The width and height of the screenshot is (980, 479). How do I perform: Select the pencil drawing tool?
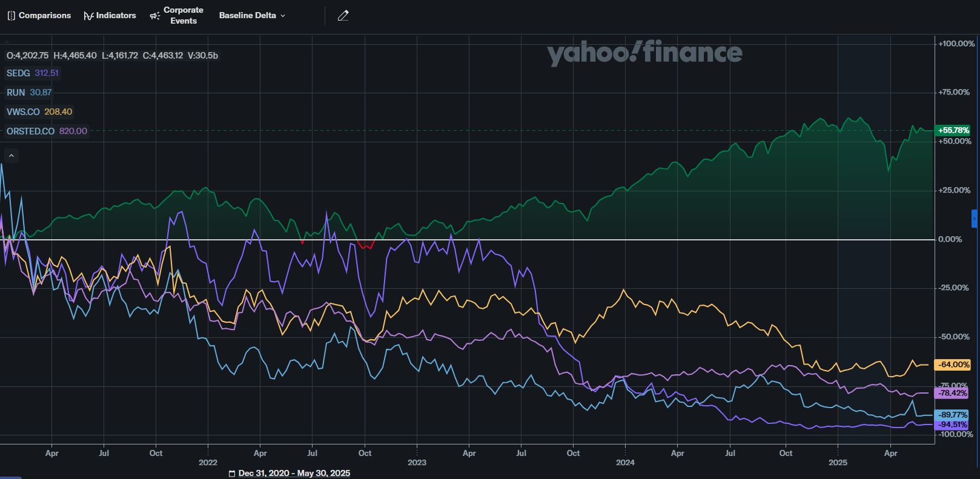(x=343, y=16)
